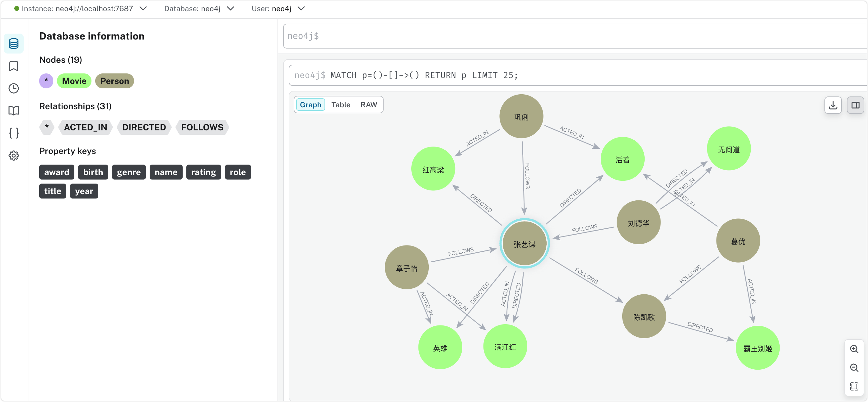Click the name property key
The height and width of the screenshot is (402, 868).
pyautogui.click(x=166, y=172)
